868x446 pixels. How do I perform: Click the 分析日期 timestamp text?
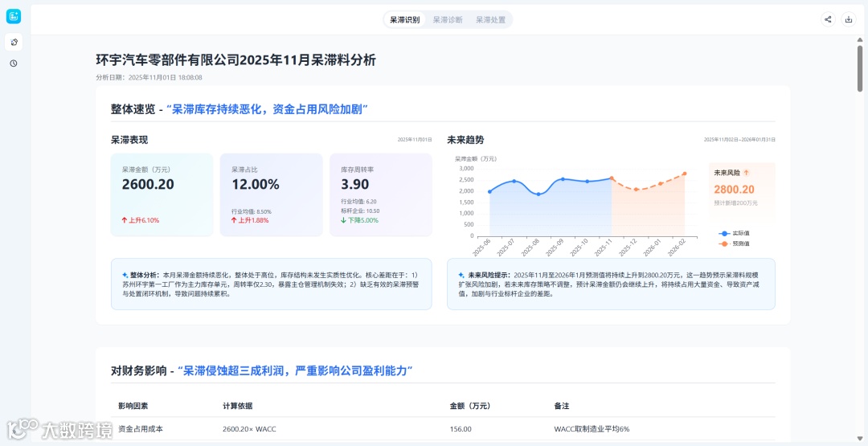(x=149, y=77)
